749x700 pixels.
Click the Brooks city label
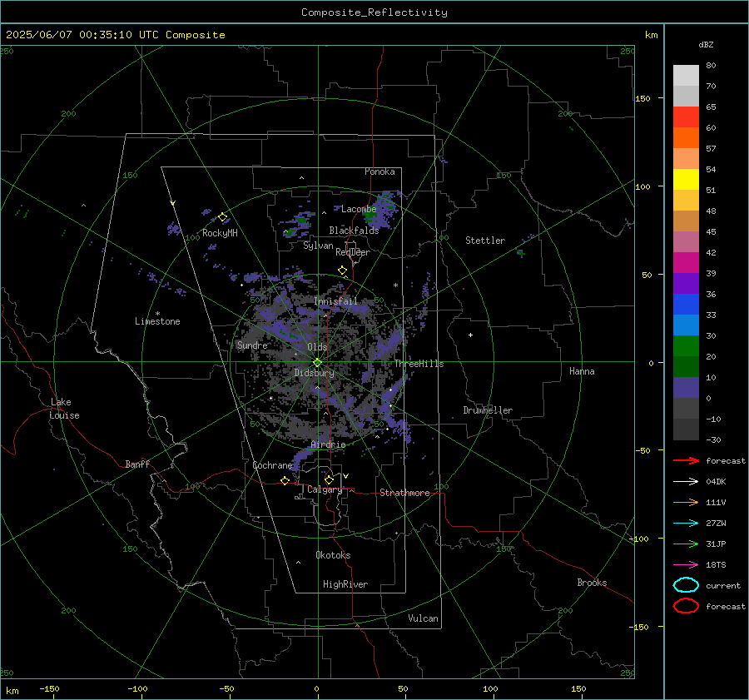pyautogui.click(x=592, y=583)
